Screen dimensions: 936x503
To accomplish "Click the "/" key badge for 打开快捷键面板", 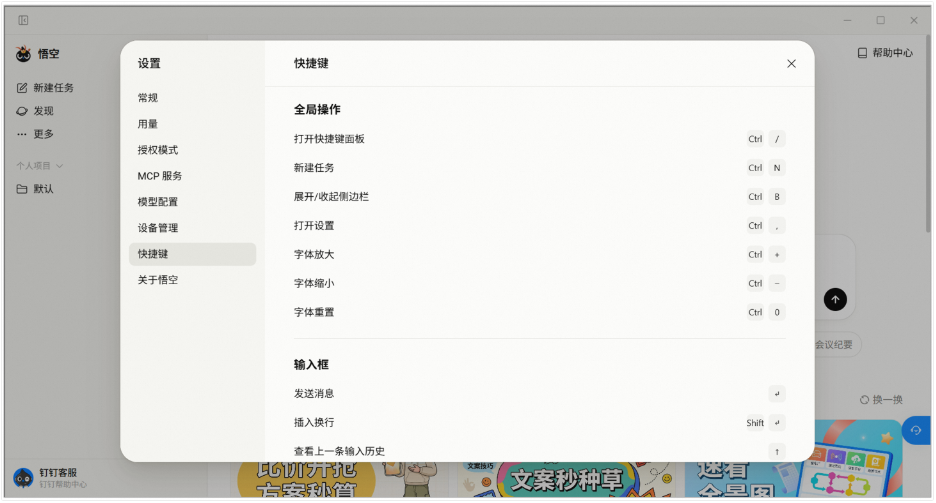I will (x=777, y=139).
